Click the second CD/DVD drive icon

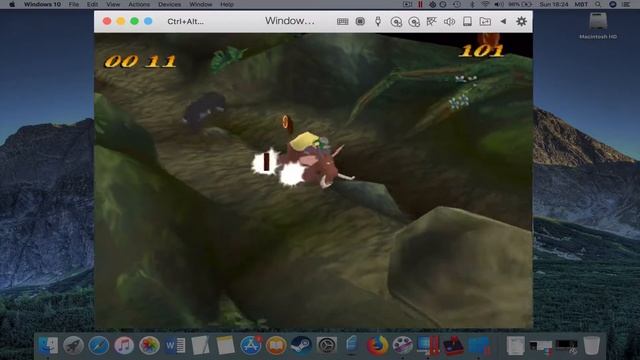coord(414,22)
